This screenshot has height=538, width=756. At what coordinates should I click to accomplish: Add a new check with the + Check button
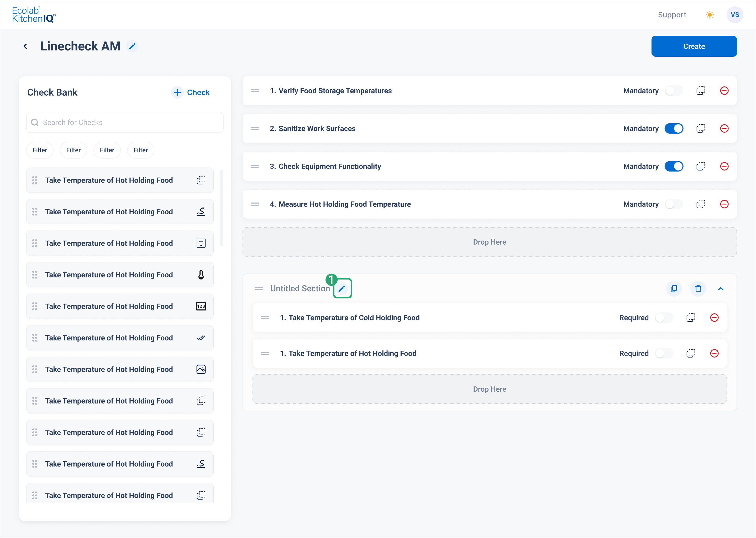click(x=191, y=92)
